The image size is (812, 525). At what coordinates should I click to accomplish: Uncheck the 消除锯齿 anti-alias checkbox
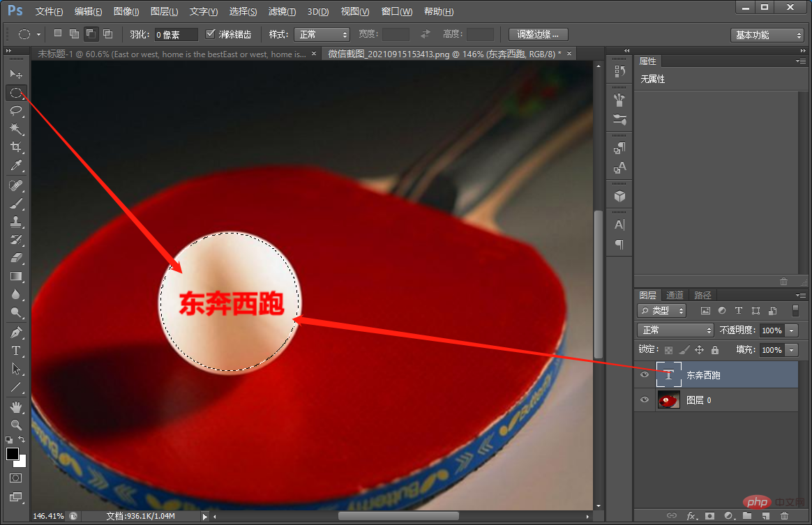click(210, 33)
